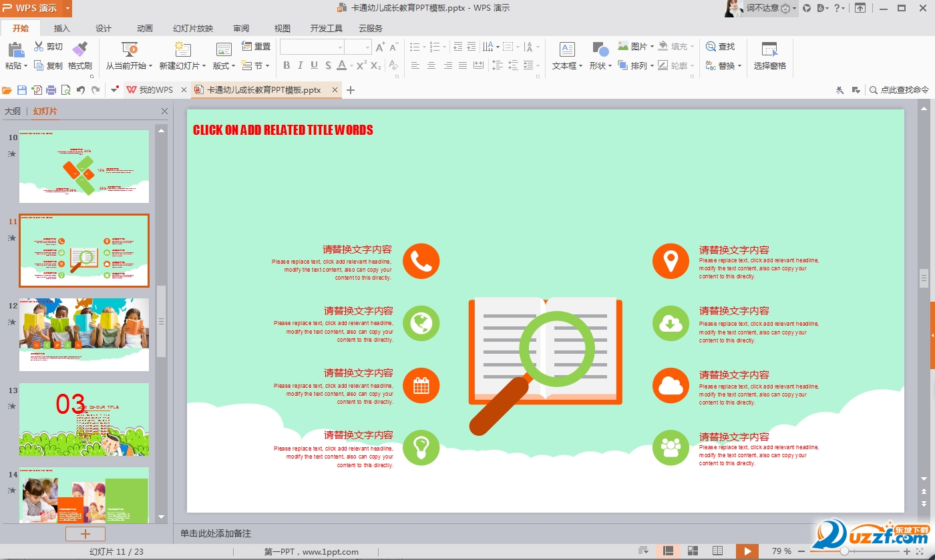Image resolution: width=935 pixels, height=560 pixels.
Task: Open the font size combo box
Action: [358, 47]
